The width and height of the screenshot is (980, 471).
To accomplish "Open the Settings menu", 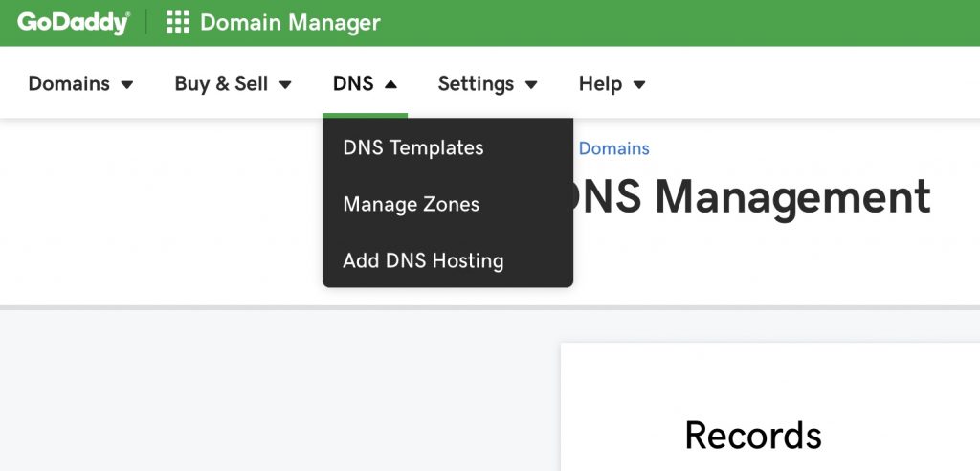I will pyautogui.click(x=487, y=84).
